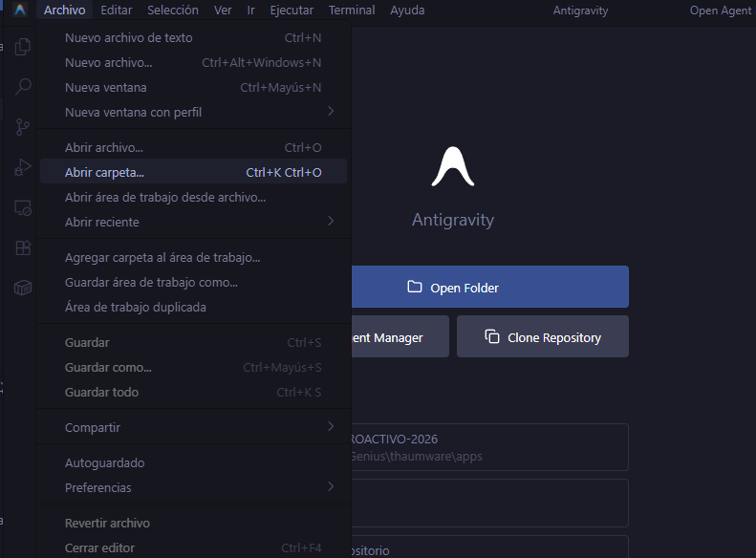Open the Terminal menu
756x558 pixels.
coord(352,11)
